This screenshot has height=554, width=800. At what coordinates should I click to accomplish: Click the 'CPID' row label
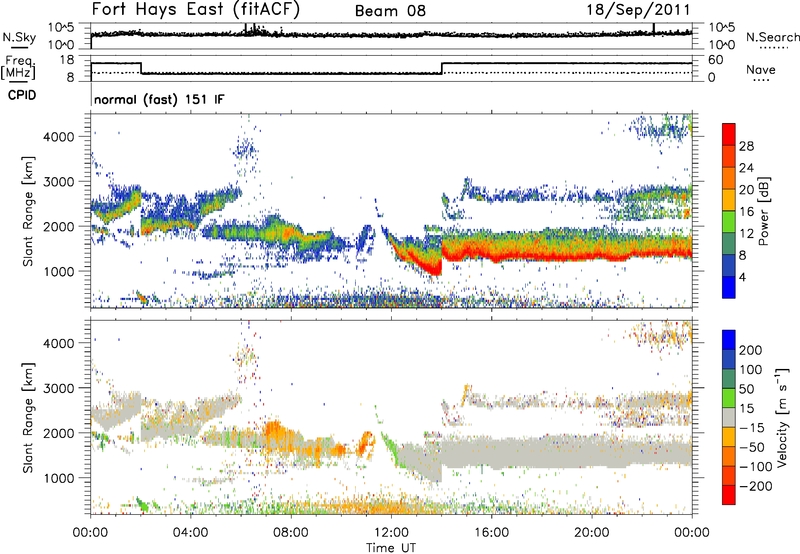22,95
